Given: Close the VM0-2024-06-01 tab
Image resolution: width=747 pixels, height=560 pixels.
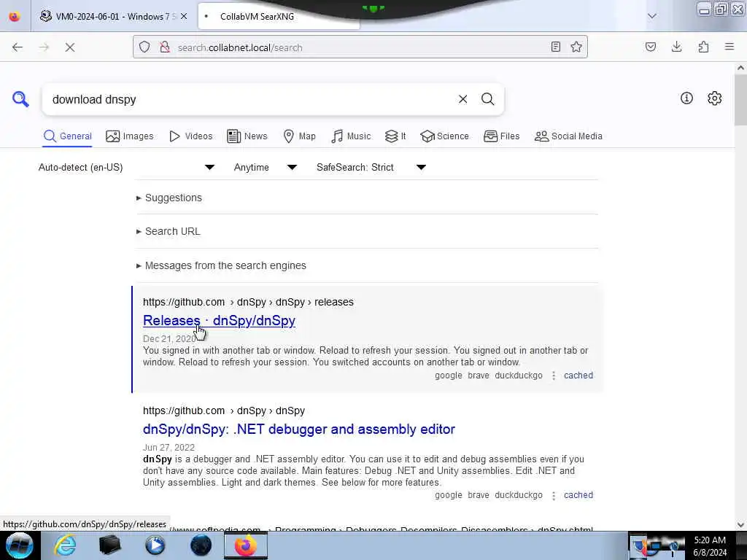Looking at the screenshot, I should click(x=184, y=16).
